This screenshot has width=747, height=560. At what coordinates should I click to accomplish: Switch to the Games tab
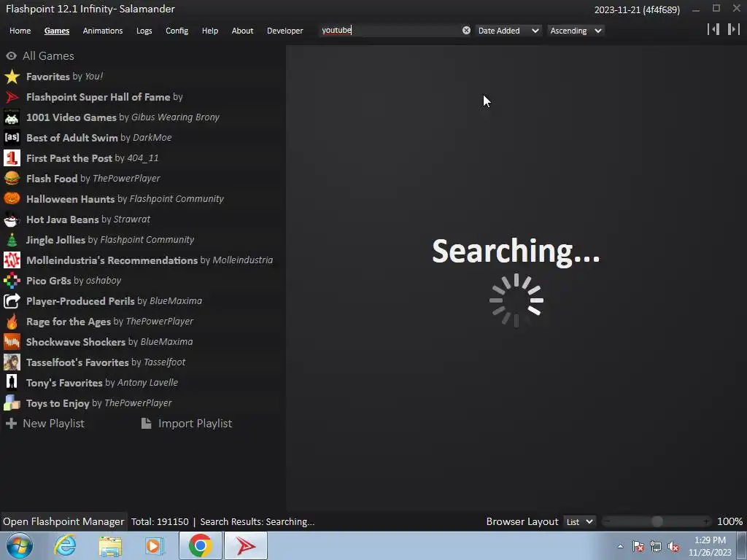[x=57, y=31]
